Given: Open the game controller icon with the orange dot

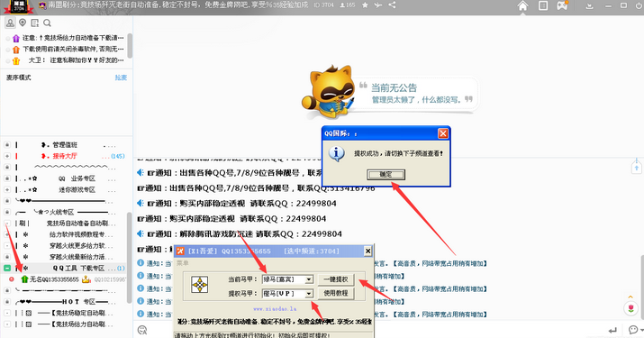Looking at the screenshot, I should (561, 5).
